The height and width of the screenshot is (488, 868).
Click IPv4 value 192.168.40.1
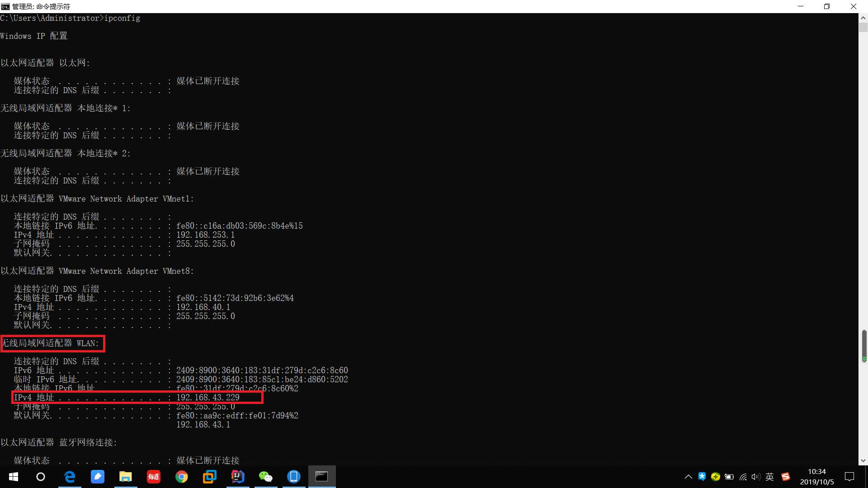(203, 307)
